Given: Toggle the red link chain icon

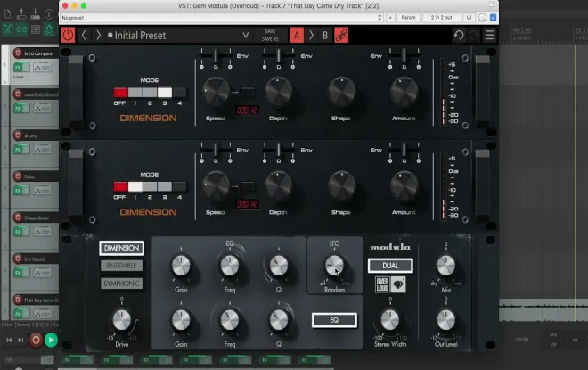Looking at the screenshot, I should tap(341, 36).
